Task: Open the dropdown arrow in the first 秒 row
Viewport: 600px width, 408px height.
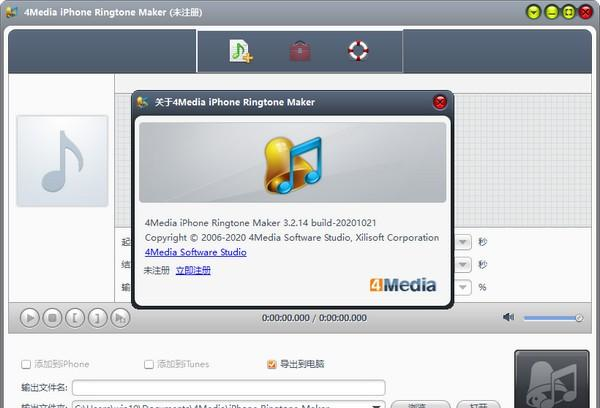Action: 463,242
